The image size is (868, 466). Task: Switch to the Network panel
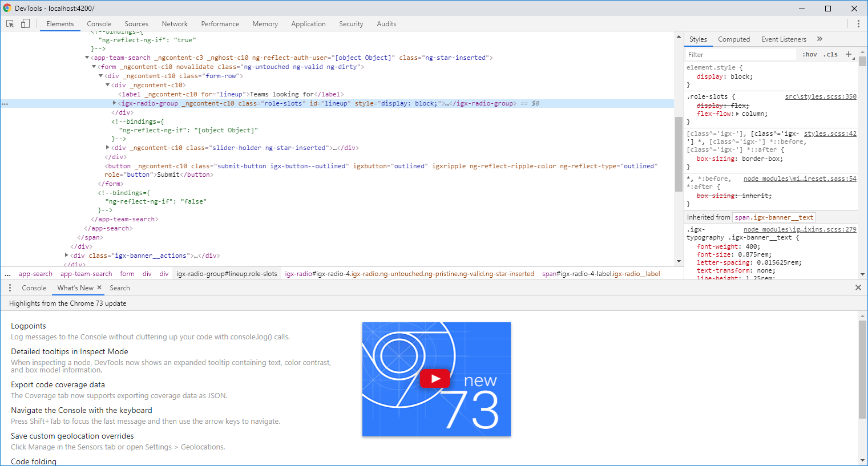coord(174,23)
